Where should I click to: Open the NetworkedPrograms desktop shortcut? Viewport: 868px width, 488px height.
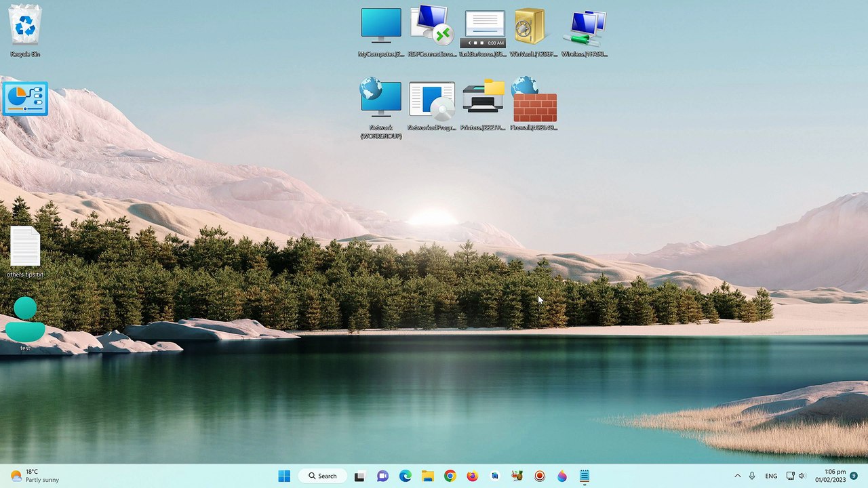tap(432, 106)
